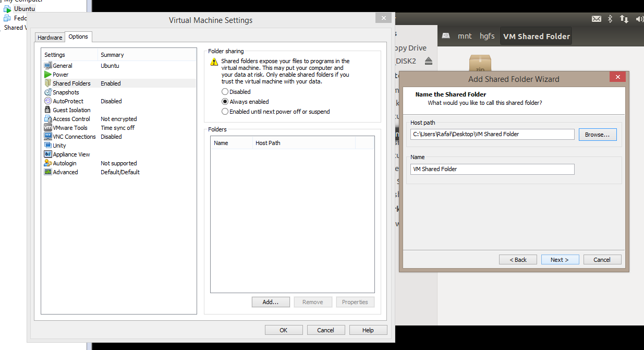The width and height of the screenshot is (644, 350).
Task: Click Next > in the wizard
Action: point(560,260)
